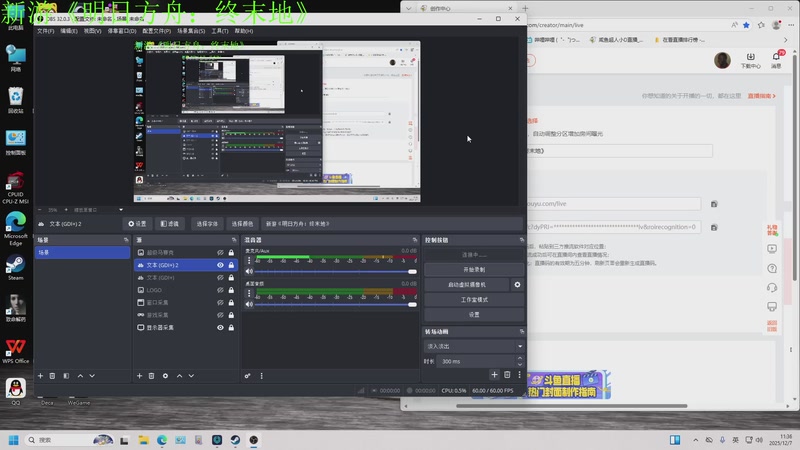Add a new scene with plus icon
800x450 pixels.
tap(40, 376)
